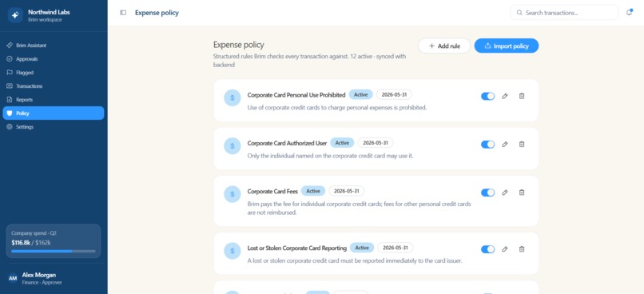The image size is (644, 294).
Task: Go to Approvals page
Action: click(x=54, y=58)
